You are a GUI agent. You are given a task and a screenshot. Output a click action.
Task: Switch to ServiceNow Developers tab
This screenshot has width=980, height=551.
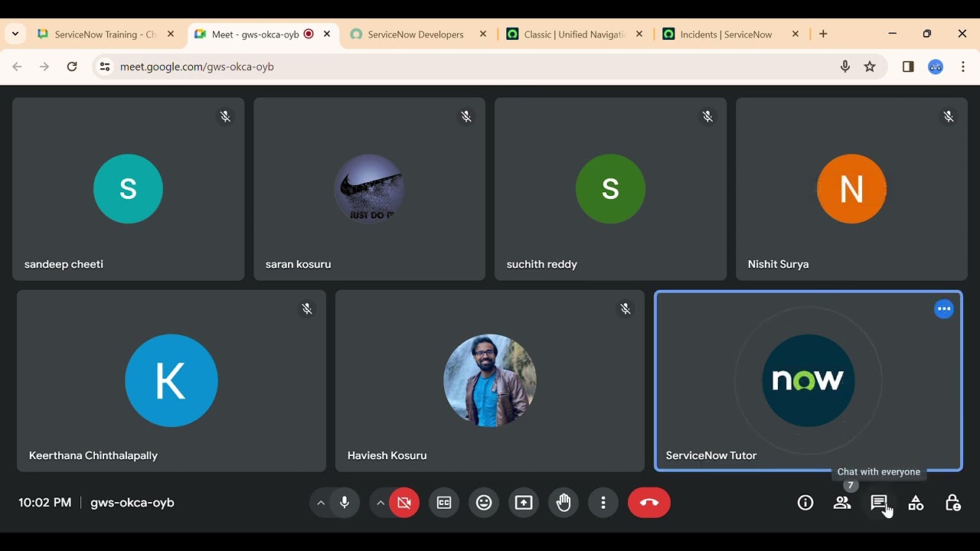(x=418, y=34)
